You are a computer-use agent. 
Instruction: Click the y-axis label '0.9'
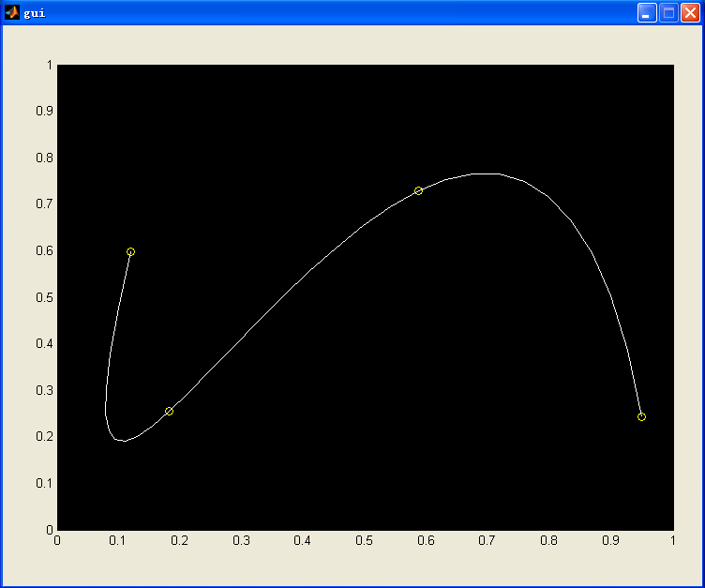pos(44,111)
